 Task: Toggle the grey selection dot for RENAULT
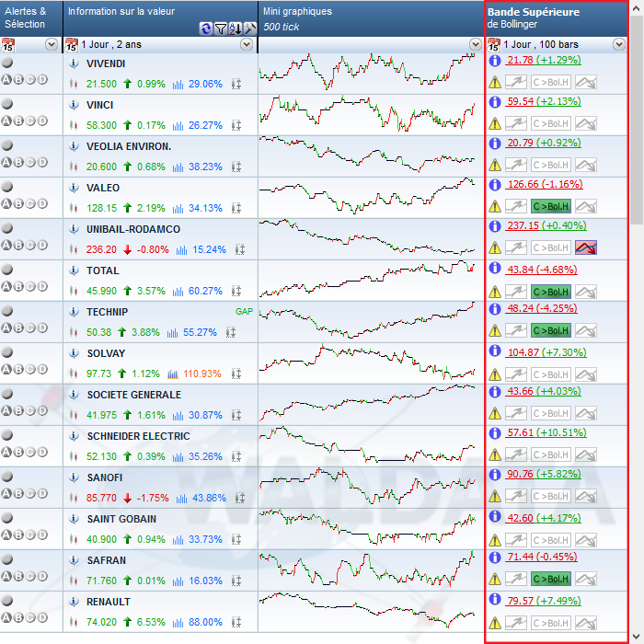[7, 601]
